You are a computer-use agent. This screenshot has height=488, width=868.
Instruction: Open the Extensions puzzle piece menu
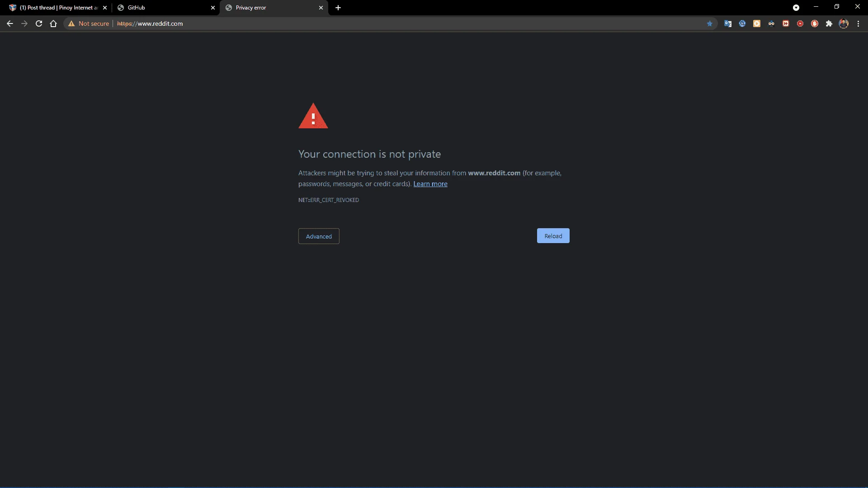click(x=829, y=23)
